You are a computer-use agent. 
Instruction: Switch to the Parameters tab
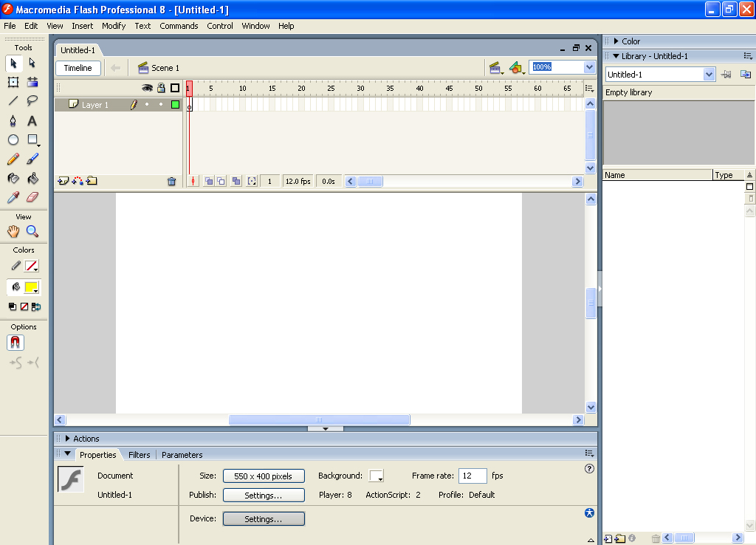(x=182, y=455)
